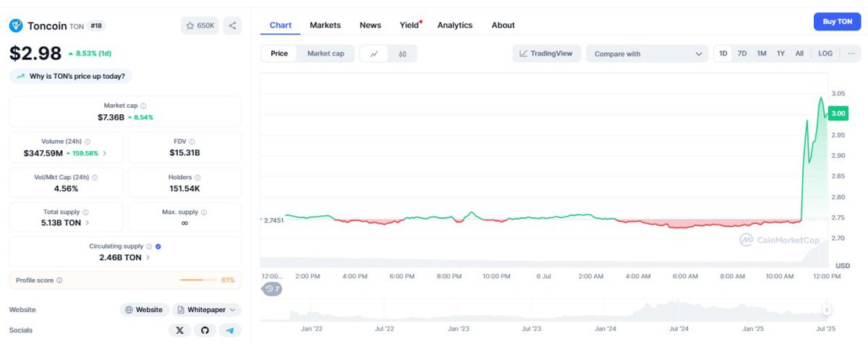Set chart range to 1D

pos(723,53)
